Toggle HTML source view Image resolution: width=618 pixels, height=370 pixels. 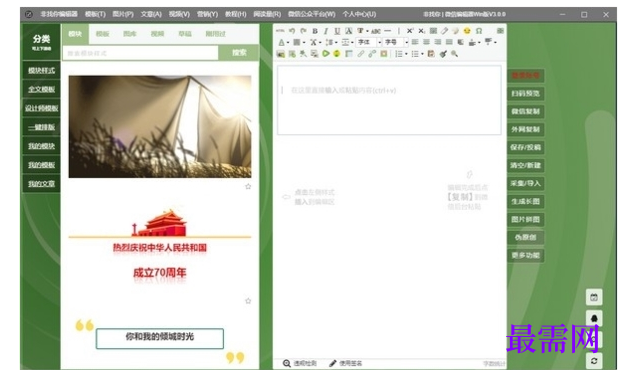tap(280, 31)
